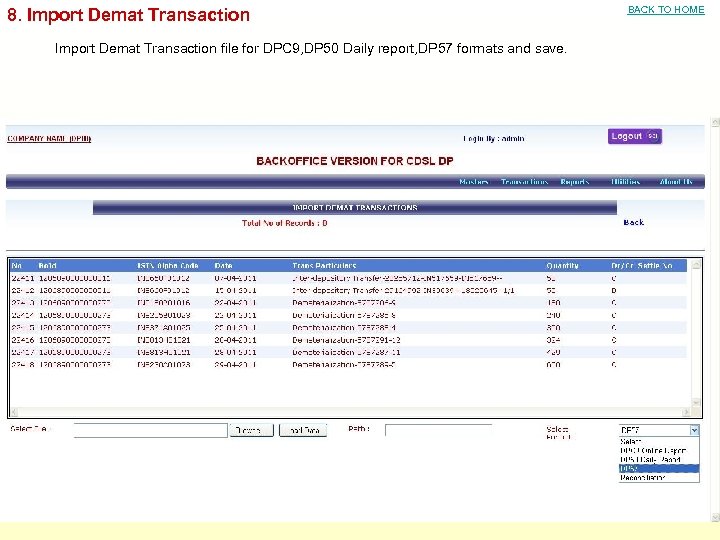Open the BACK TO HOME link
The height and width of the screenshot is (540, 720).
tap(666, 10)
